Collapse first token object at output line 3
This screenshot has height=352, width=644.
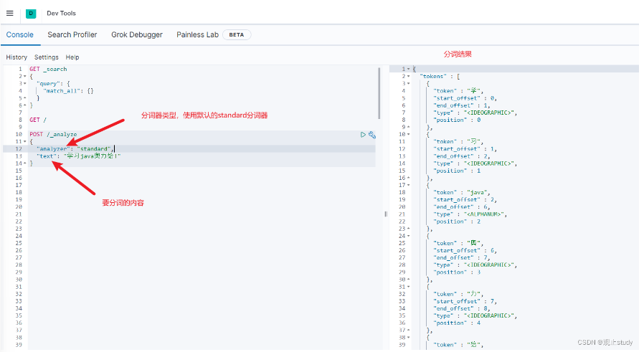(x=408, y=83)
